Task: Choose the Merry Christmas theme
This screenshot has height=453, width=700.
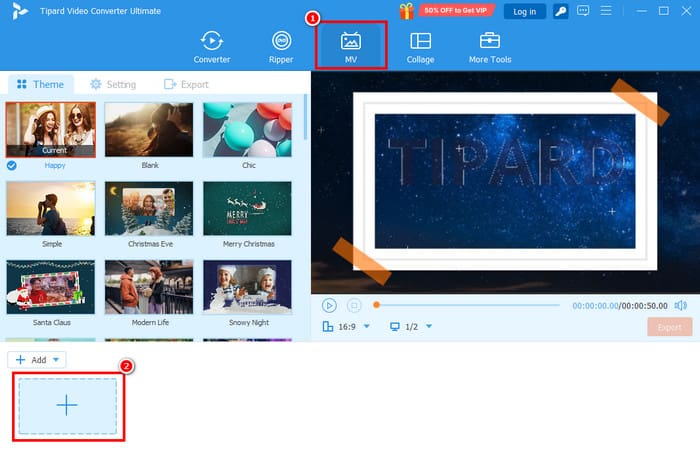Action: tap(247, 208)
